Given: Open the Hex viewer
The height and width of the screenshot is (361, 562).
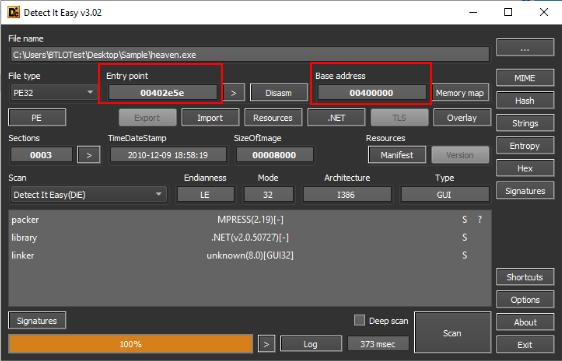Looking at the screenshot, I should pyautogui.click(x=525, y=168).
